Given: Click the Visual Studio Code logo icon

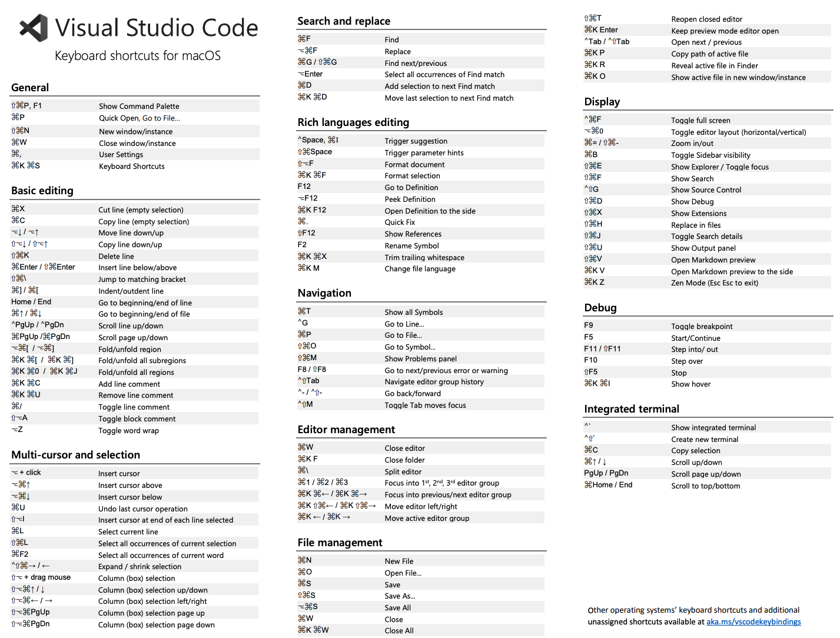Looking at the screenshot, I should pos(34,28).
